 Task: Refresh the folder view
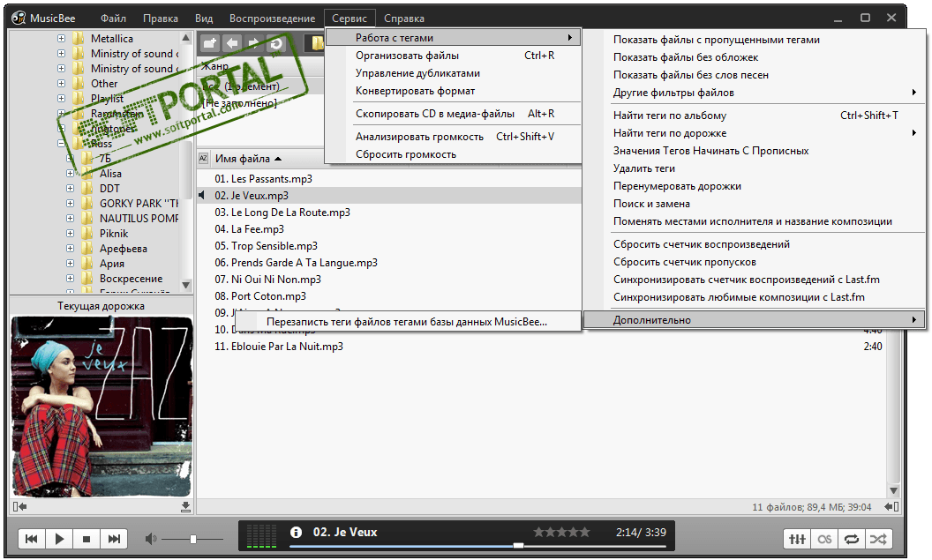pos(275,43)
